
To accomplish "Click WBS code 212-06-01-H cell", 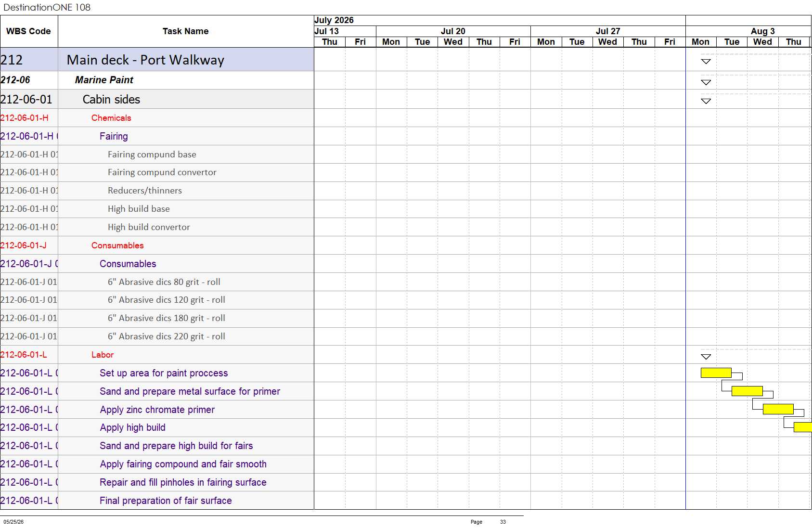I will click(x=29, y=118).
